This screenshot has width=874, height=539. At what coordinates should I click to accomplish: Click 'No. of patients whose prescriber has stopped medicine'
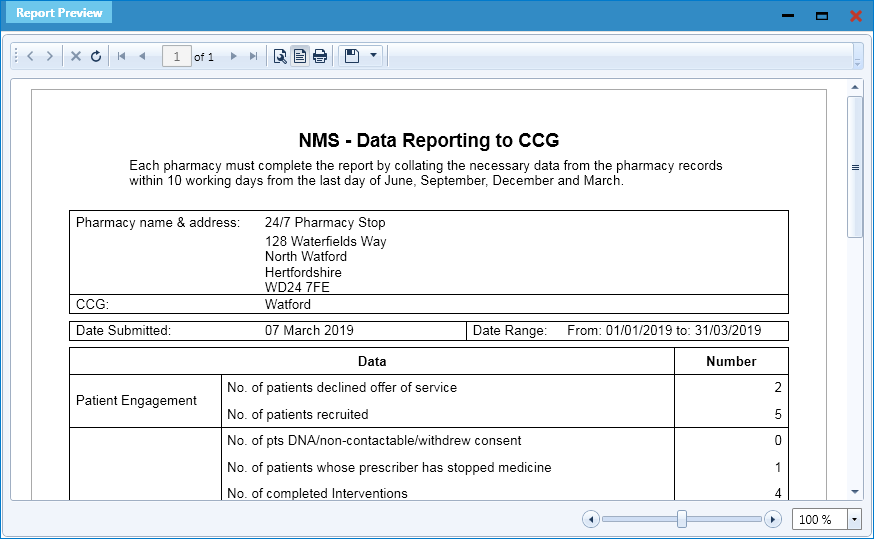pyautogui.click(x=389, y=467)
